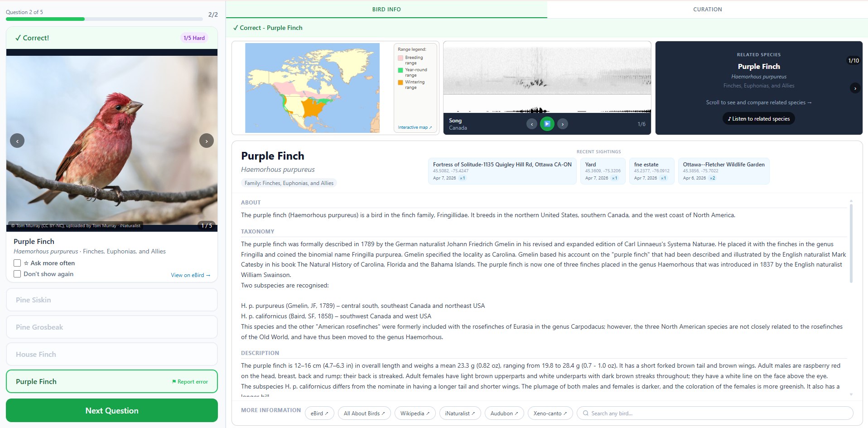Skip to next song recording
The width and height of the screenshot is (868, 428).
[563, 124]
